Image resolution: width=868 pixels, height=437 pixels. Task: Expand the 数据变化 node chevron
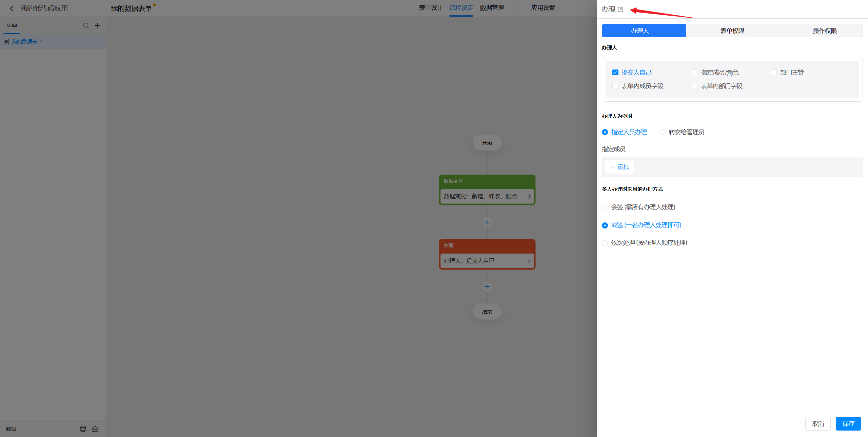pos(529,197)
